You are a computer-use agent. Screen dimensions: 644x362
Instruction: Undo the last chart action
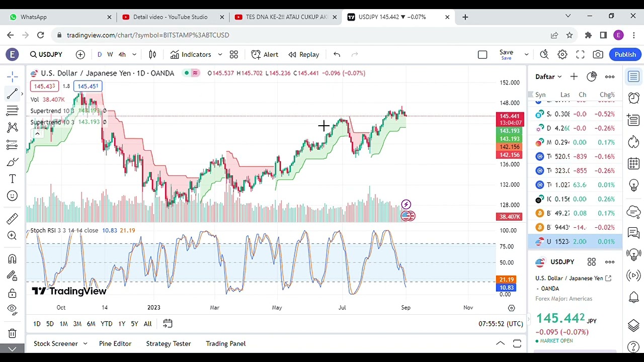tap(337, 54)
